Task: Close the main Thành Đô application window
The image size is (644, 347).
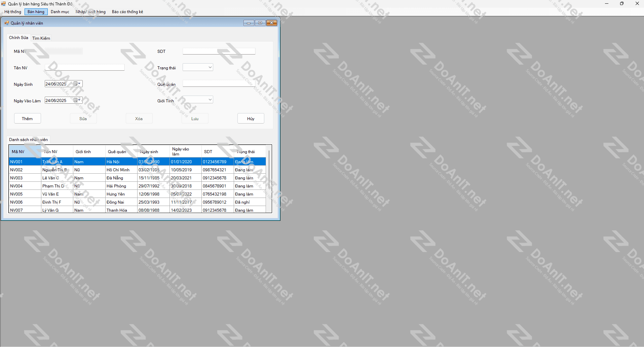Action: coord(637,4)
